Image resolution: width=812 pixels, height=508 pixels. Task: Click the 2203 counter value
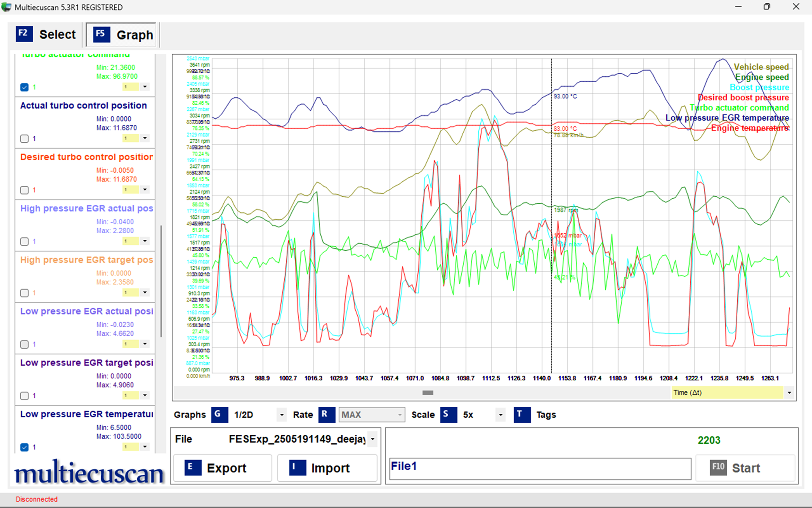click(709, 440)
